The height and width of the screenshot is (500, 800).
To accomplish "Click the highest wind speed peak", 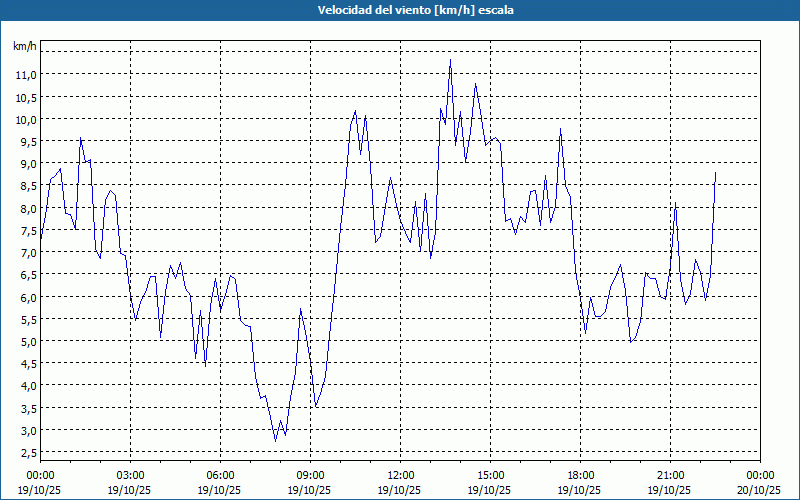I will (450, 60).
